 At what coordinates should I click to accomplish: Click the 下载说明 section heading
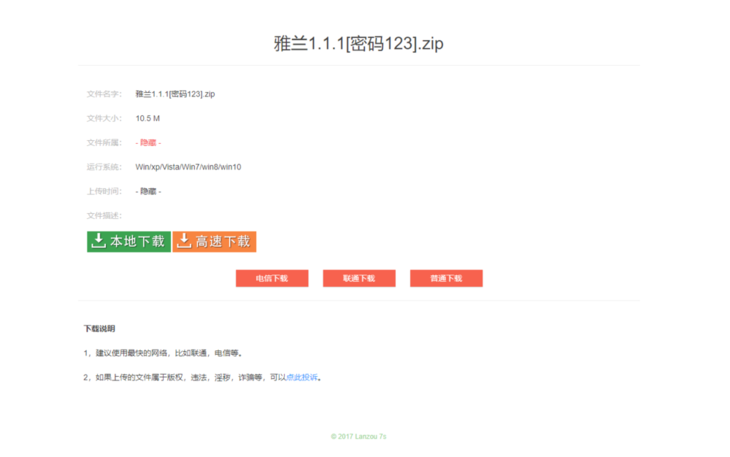[99, 329]
